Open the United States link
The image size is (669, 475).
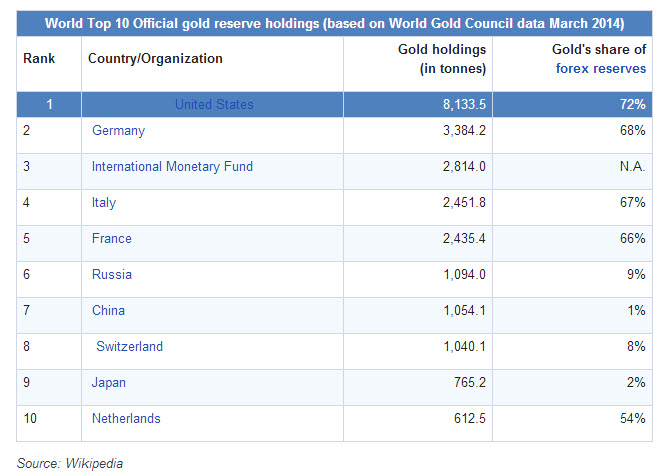[214, 104]
